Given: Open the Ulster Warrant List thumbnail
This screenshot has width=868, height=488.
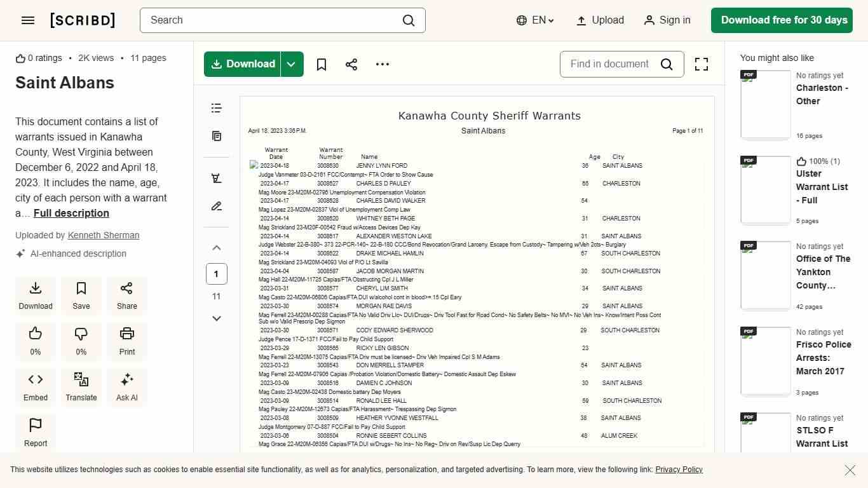Looking at the screenshot, I should pyautogui.click(x=766, y=189).
